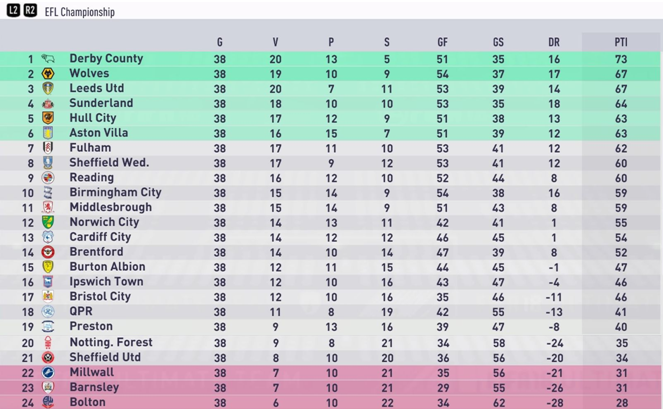Click the GF goals-for column header
Screen dimensions: 663x409
(x=442, y=42)
